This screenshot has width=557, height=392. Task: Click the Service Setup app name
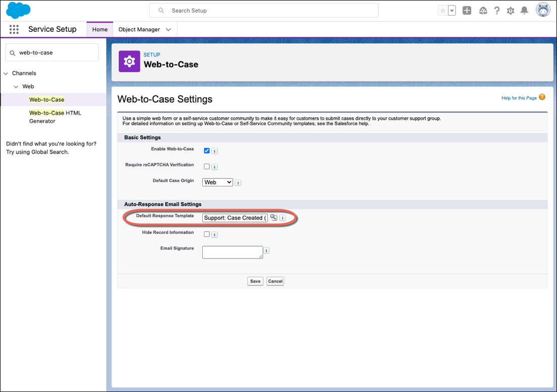(x=52, y=29)
